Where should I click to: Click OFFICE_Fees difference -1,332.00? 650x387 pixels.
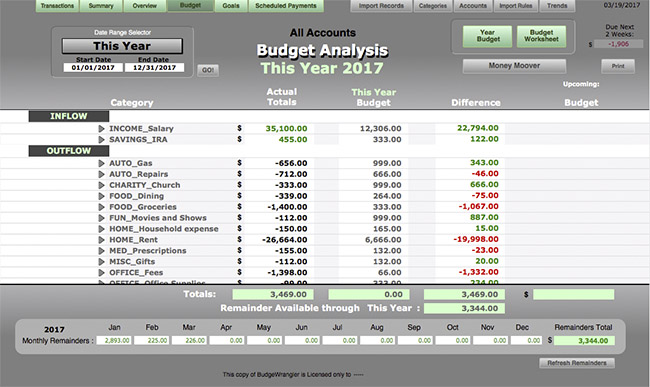(478, 272)
